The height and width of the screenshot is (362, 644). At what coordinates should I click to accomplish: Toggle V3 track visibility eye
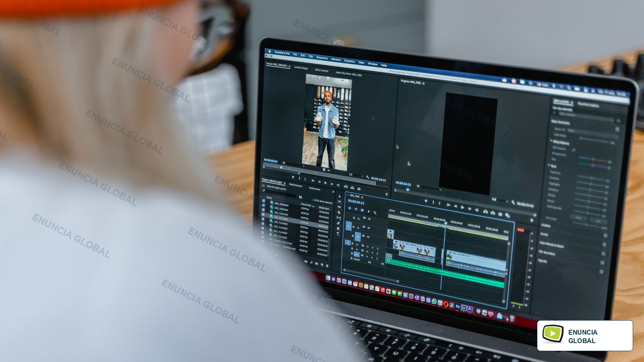pyautogui.click(x=369, y=219)
